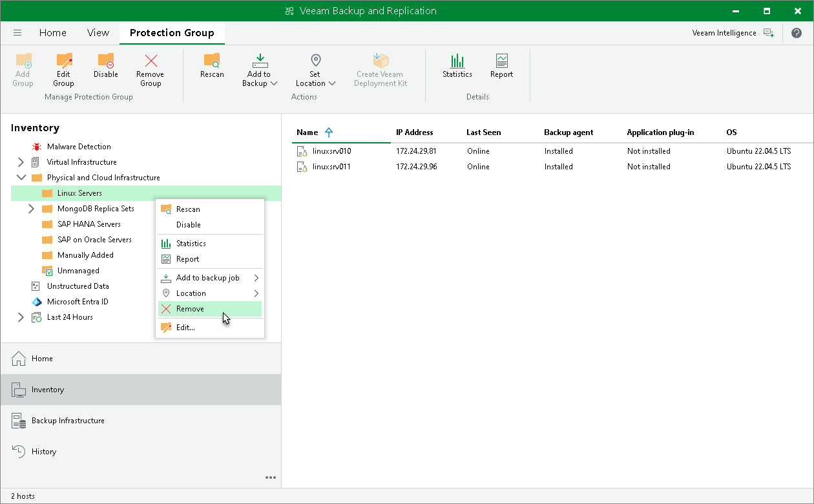Open the hamburger main menu

(x=17, y=32)
